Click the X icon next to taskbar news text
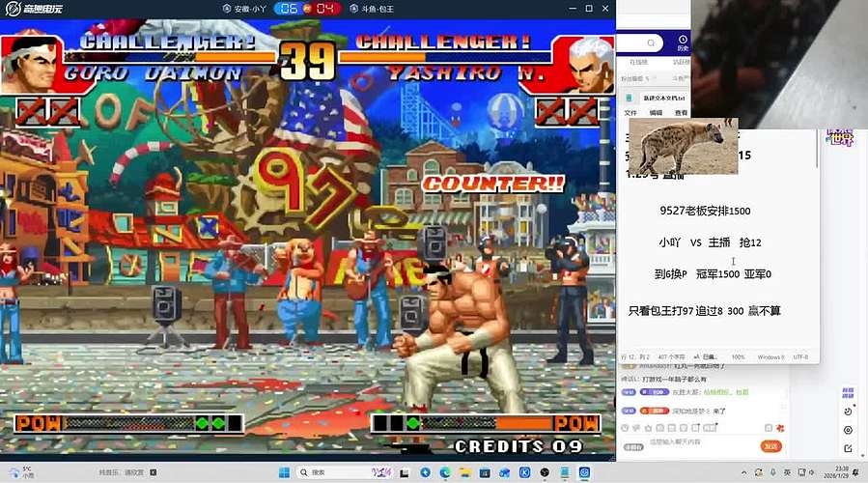This screenshot has width=868, height=483. [x=154, y=472]
